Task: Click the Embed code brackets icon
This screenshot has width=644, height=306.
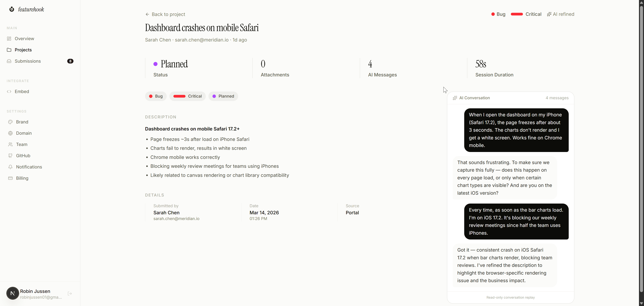Action: 9,91
